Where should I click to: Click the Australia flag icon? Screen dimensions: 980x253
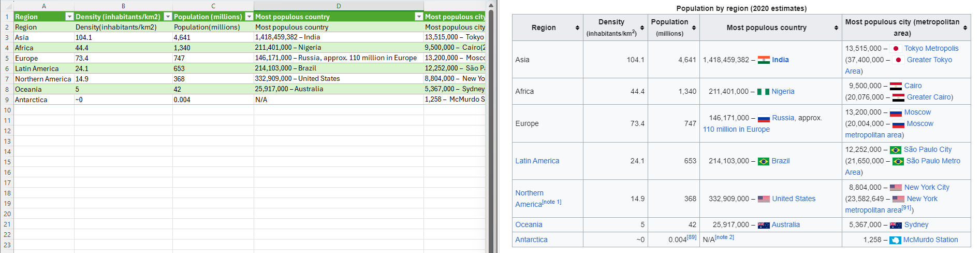point(764,225)
